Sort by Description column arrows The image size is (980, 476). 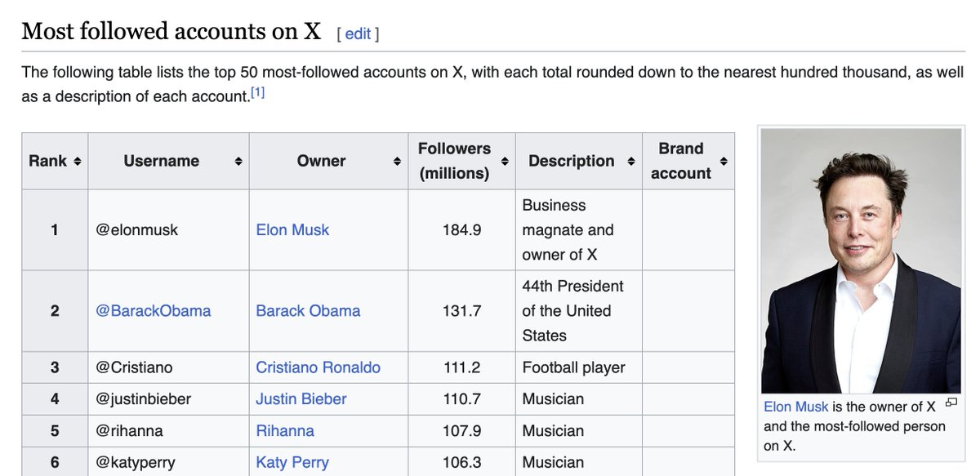pos(631,162)
